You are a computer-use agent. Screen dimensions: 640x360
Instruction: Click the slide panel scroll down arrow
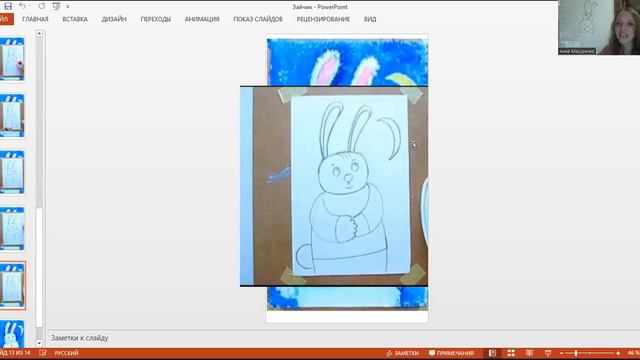tap(39, 343)
